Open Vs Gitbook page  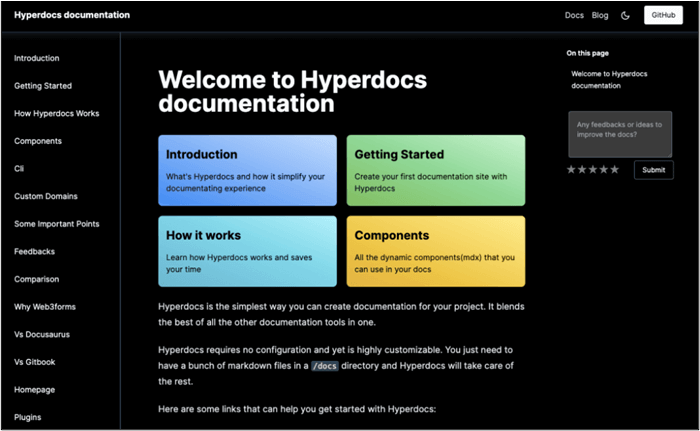(x=34, y=362)
